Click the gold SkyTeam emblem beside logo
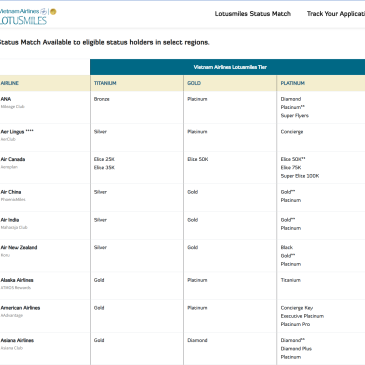 click(53, 12)
